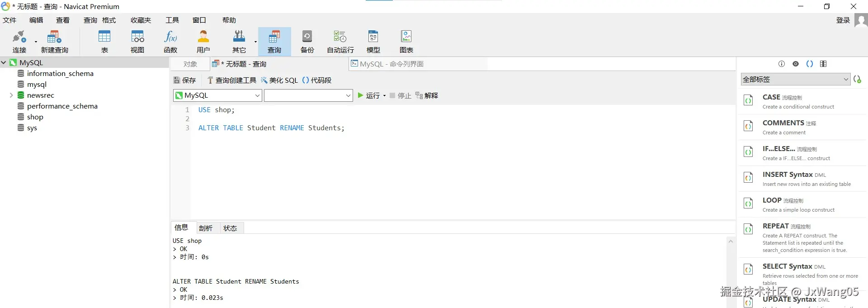This screenshot has width=868, height=308.
Task: Select the COMMENTS snippet entry
Action: (803, 127)
